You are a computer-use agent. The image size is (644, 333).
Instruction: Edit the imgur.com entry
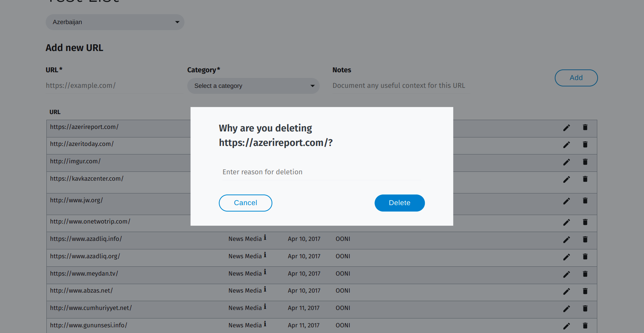pyautogui.click(x=566, y=162)
